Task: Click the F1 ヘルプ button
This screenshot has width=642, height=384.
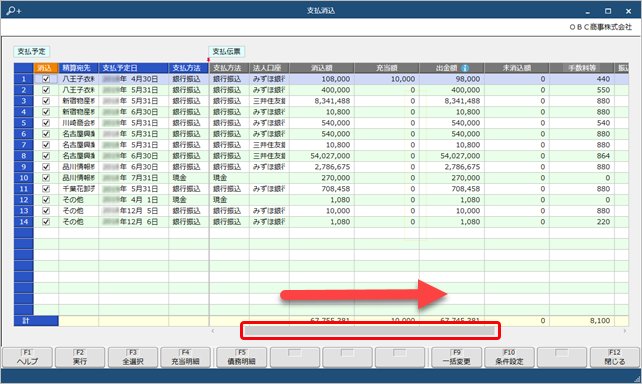Action: (x=27, y=357)
